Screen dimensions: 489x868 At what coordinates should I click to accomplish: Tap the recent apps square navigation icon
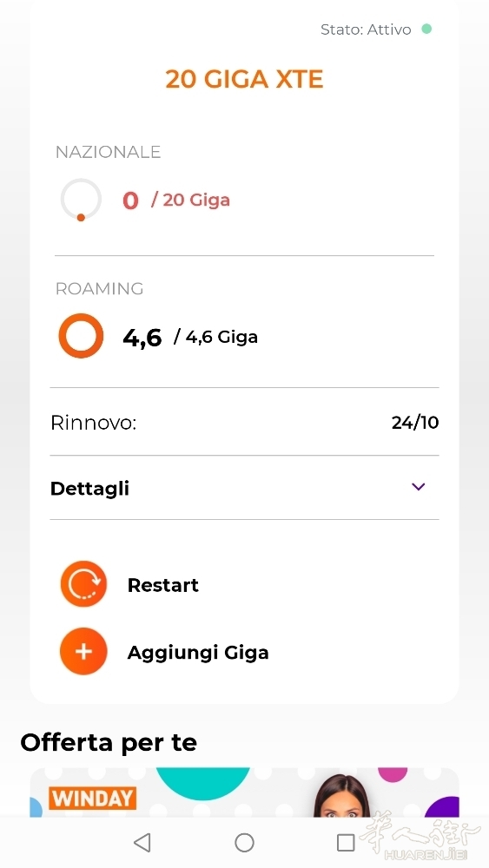coord(346,843)
